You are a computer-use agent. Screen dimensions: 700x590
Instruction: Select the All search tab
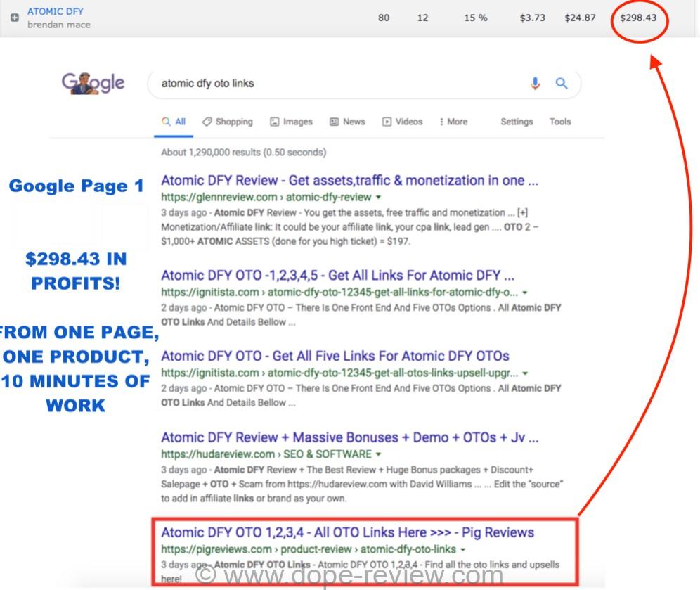coord(174,122)
